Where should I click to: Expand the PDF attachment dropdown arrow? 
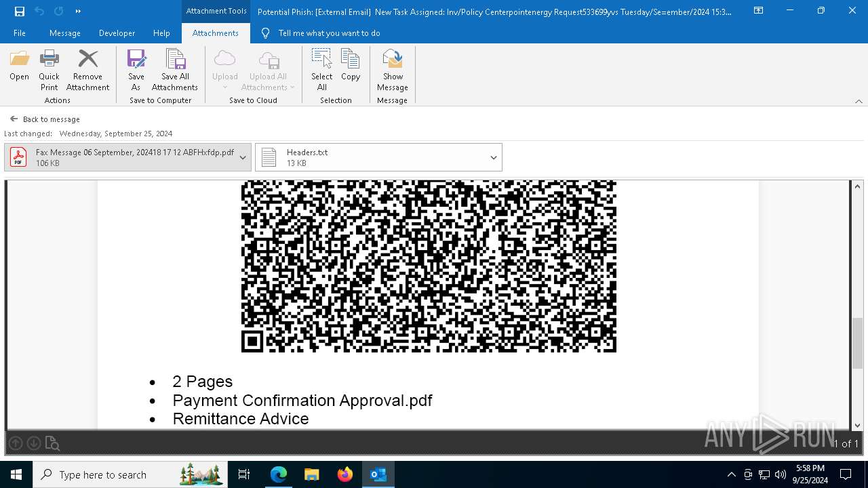(243, 157)
